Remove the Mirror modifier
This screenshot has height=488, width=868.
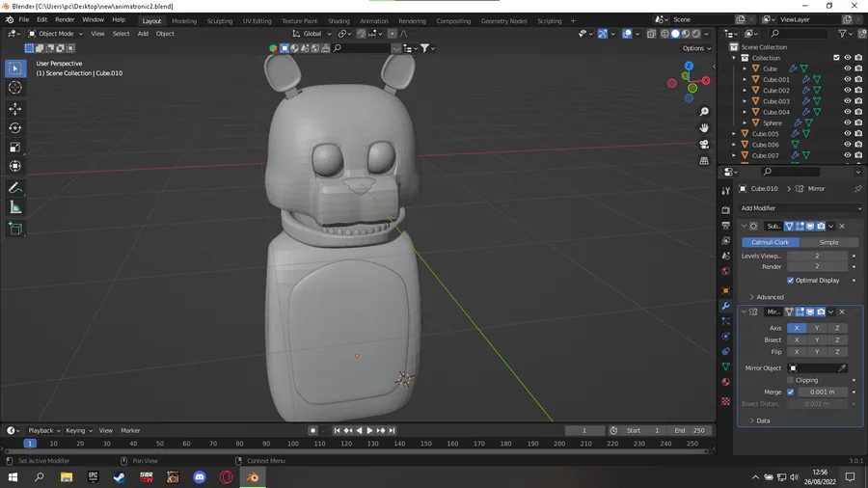tap(842, 312)
